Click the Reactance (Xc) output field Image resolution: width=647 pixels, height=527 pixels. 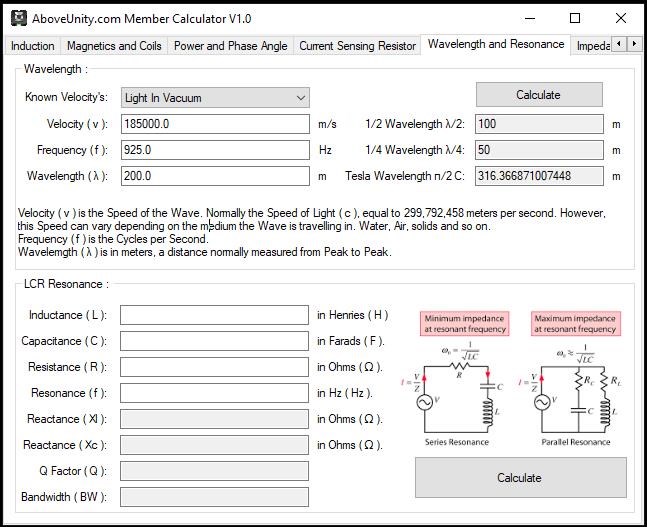pos(214,445)
